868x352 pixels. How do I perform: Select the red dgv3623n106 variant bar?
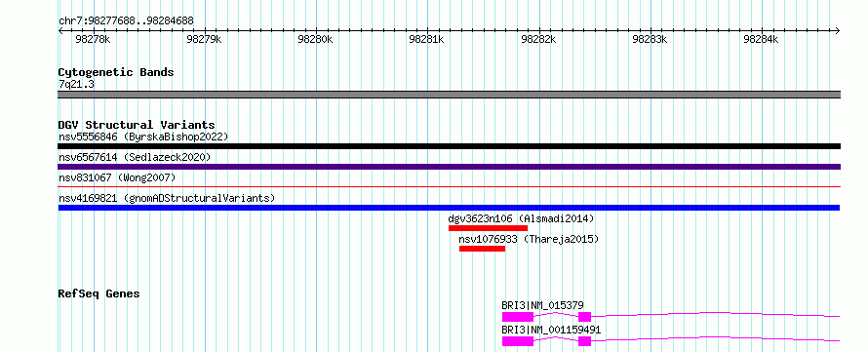pos(488,228)
